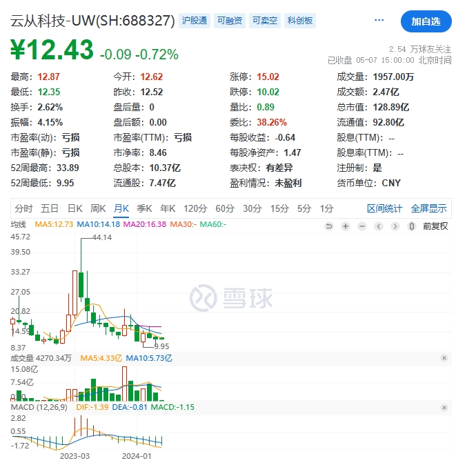This screenshot has height=465, width=476.
Task: Pan chart right with right chevron
Action: click(x=395, y=226)
